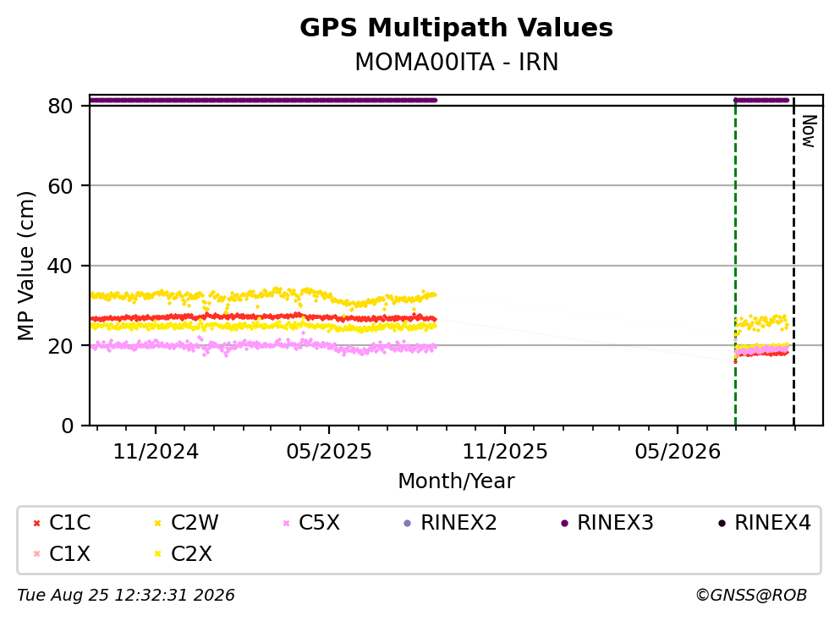Click the C5X pink legend marker
Screen dimensions: 840x621
(286, 523)
